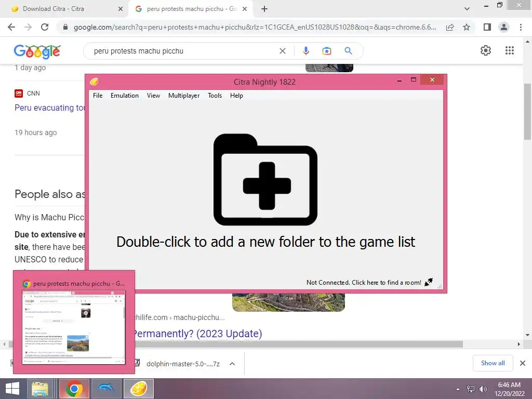This screenshot has width=532, height=399.
Task: Close the Chrome downloads bar
Action: 523,363
